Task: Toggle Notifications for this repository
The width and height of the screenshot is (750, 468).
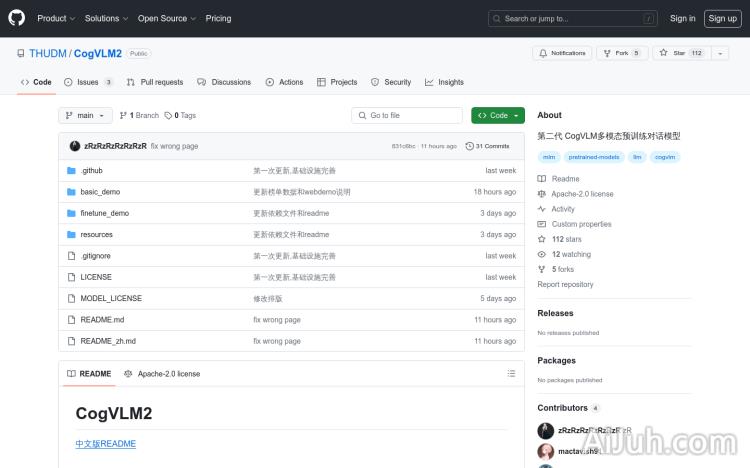Action: pyautogui.click(x=562, y=53)
